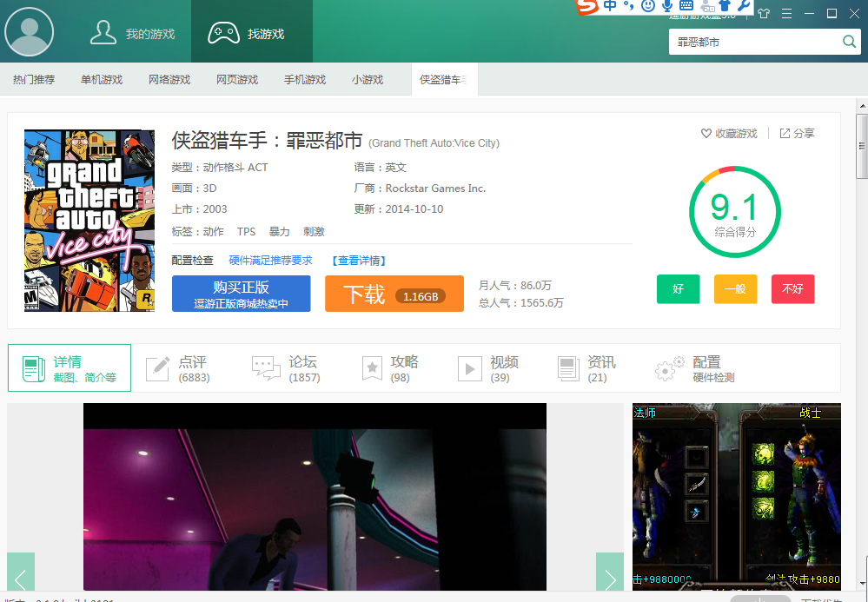
Task: Show next screenshot with right arrow
Action: [x=609, y=577]
